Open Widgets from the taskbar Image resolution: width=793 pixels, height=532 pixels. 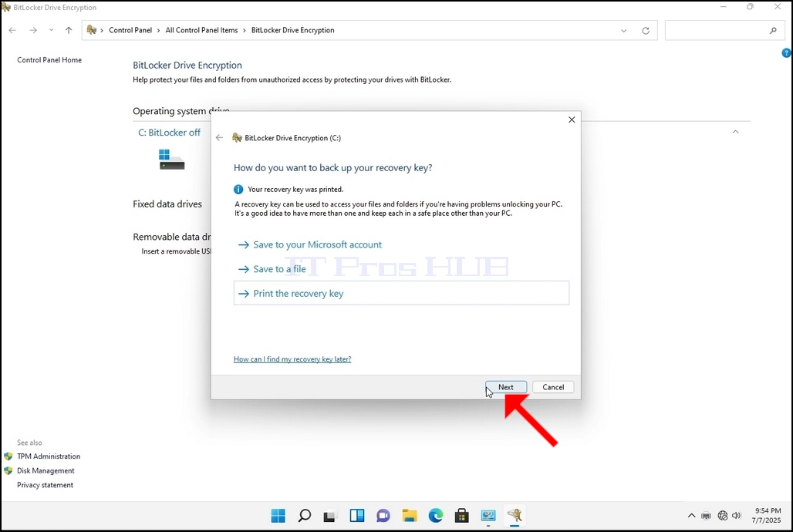click(x=357, y=516)
